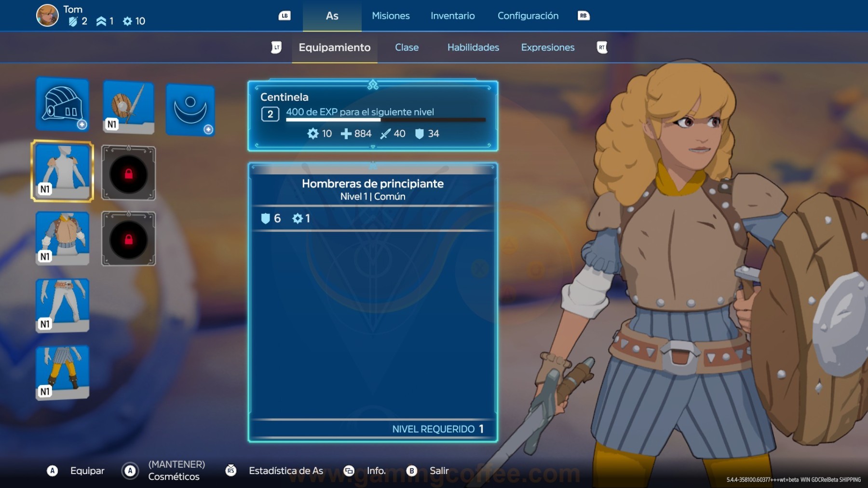Select the leg armor equipment slot

[62, 373]
